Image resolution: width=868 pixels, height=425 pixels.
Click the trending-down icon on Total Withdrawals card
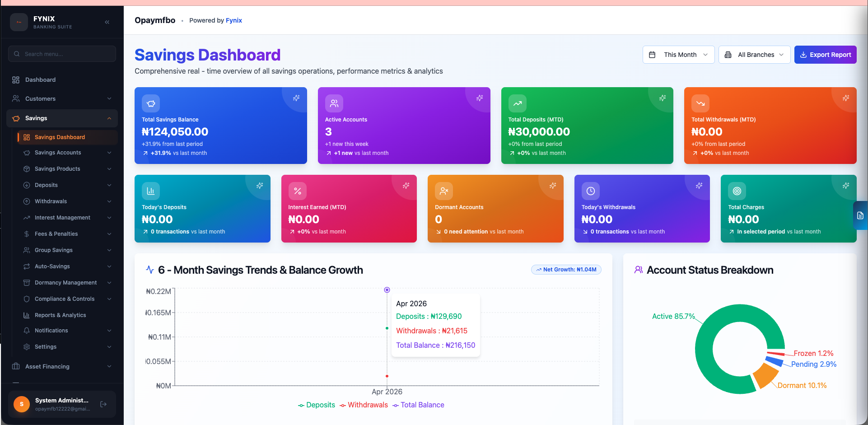click(x=700, y=103)
